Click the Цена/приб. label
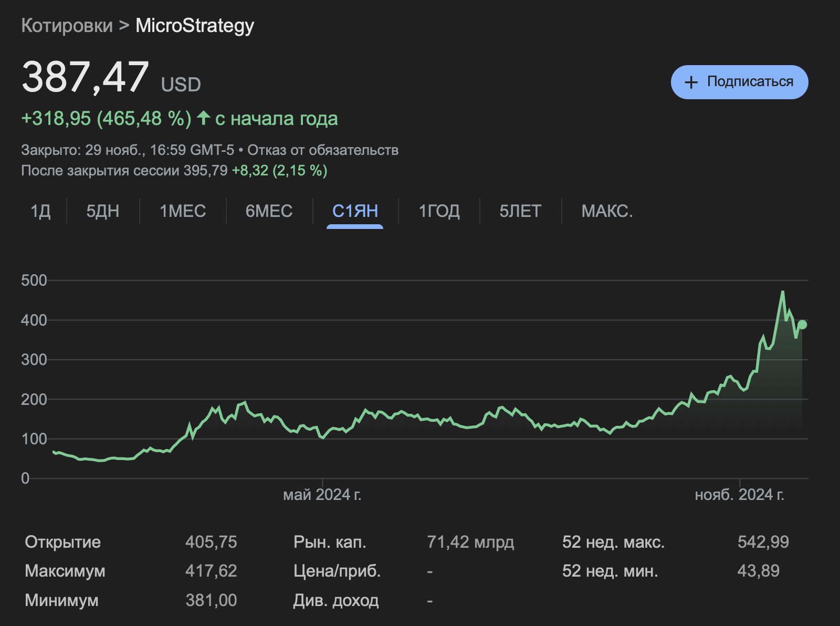Image resolution: width=840 pixels, height=626 pixels. 337,571
